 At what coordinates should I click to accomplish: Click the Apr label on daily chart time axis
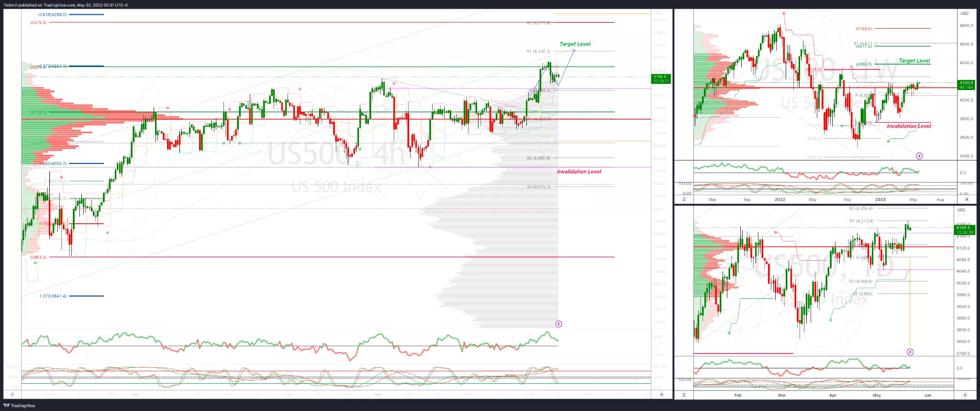click(x=833, y=396)
